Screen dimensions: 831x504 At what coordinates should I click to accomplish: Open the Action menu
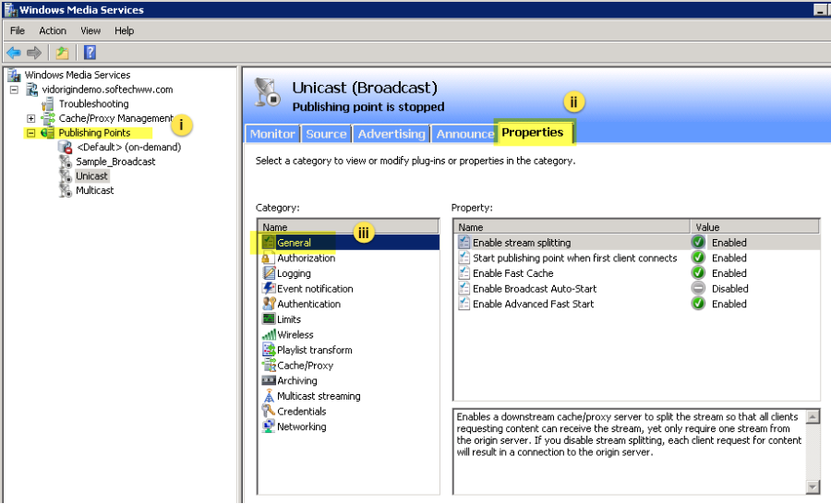[53, 30]
